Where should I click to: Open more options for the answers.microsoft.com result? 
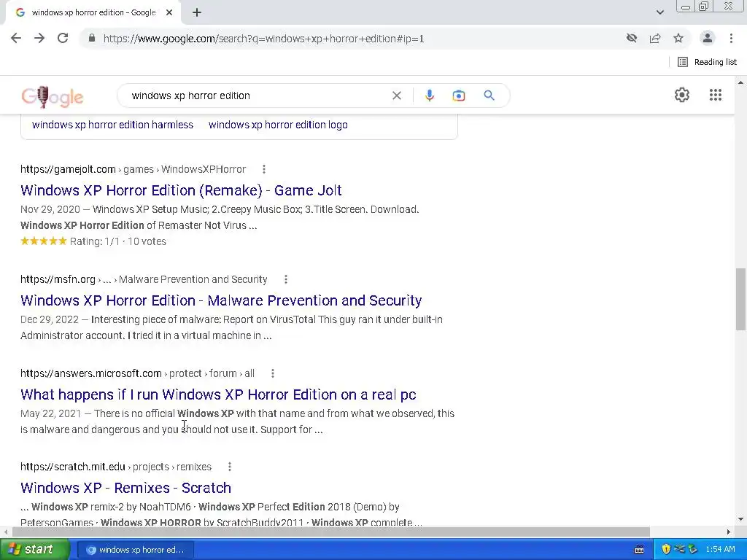coord(273,373)
